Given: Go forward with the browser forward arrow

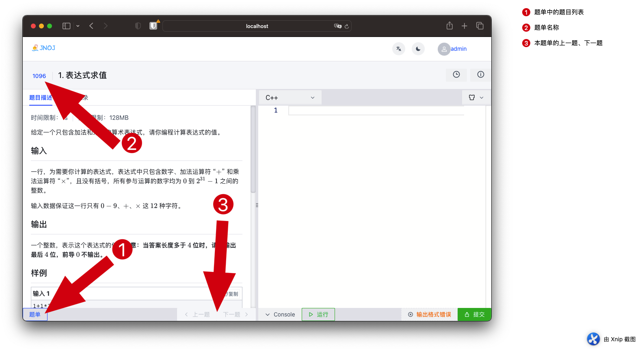Looking at the screenshot, I should click(x=106, y=26).
